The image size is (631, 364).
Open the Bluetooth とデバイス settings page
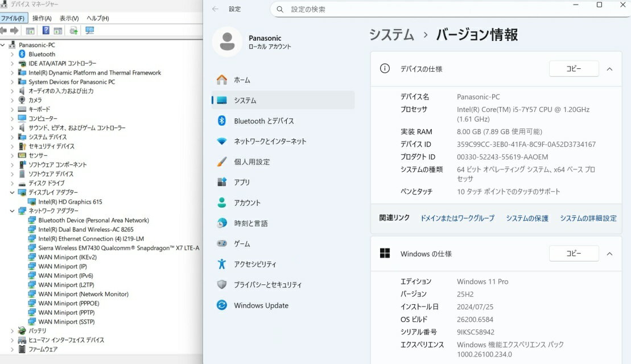[x=263, y=121]
